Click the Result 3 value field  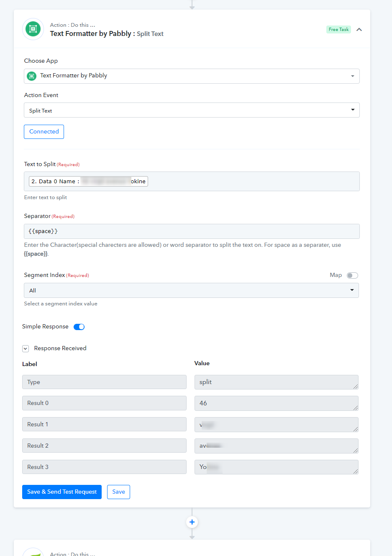276,467
